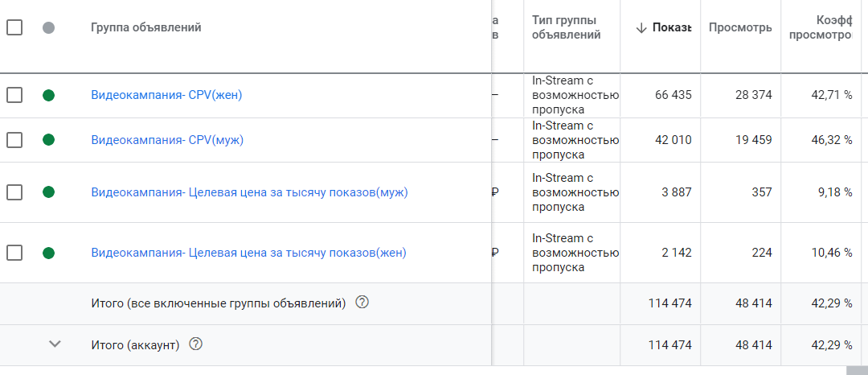Check the box for Видеокампания- CPV(жен)
868x375 pixels.
click(14, 95)
